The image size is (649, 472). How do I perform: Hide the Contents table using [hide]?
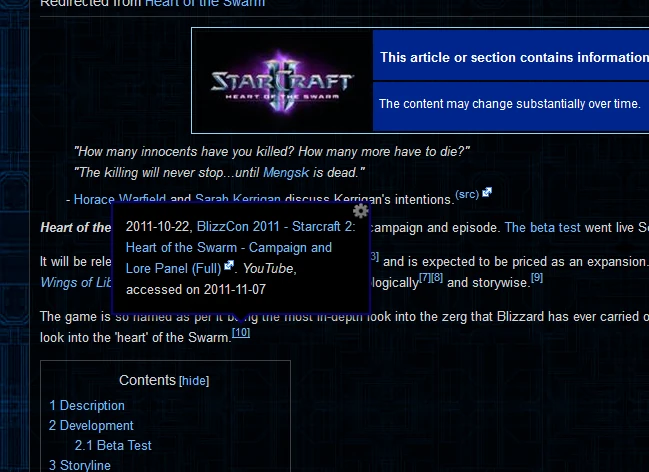[194, 381]
